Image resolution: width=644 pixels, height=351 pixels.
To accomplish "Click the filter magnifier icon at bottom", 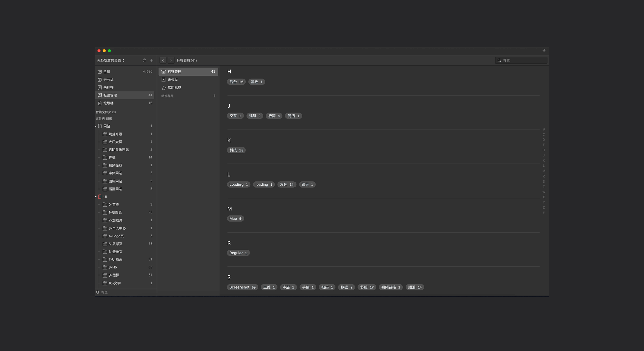I will tap(98, 292).
